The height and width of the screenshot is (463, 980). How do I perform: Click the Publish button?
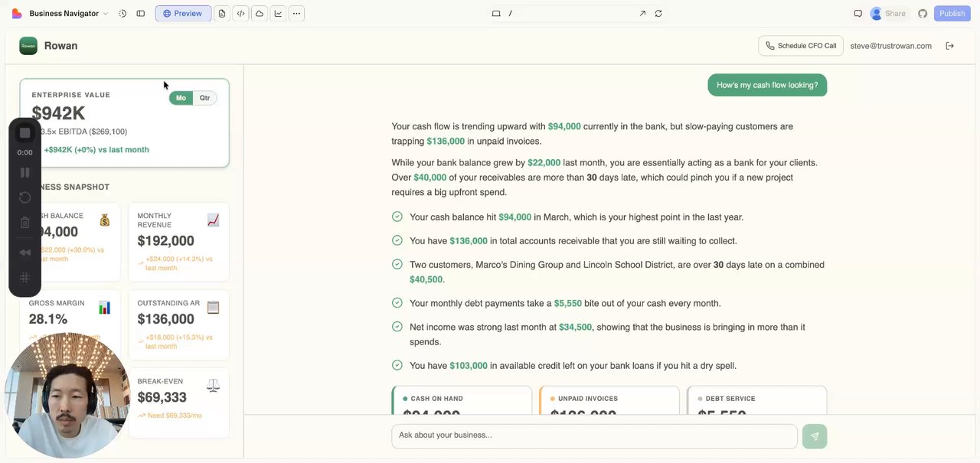pos(952,14)
